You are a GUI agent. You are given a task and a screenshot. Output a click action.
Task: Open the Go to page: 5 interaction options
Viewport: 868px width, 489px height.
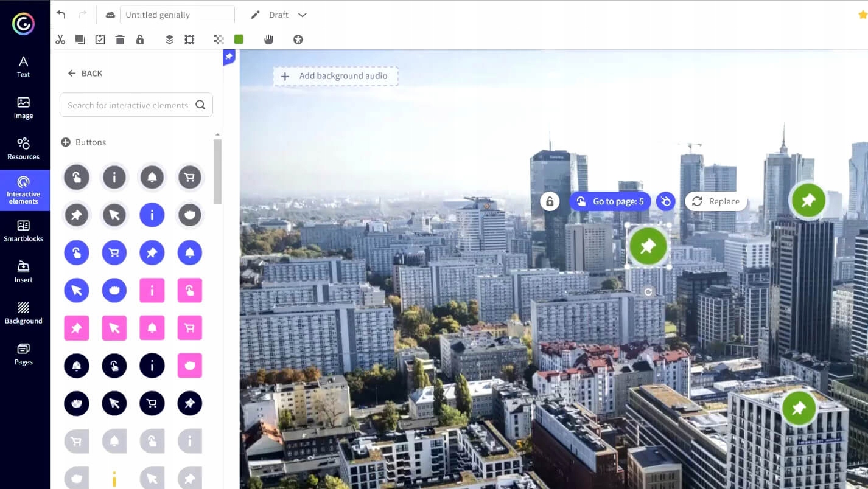[x=611, y=201]
